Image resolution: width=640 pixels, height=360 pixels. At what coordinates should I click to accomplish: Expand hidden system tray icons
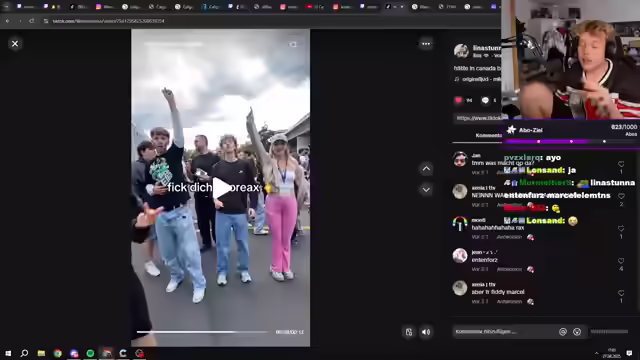point(596,353)
